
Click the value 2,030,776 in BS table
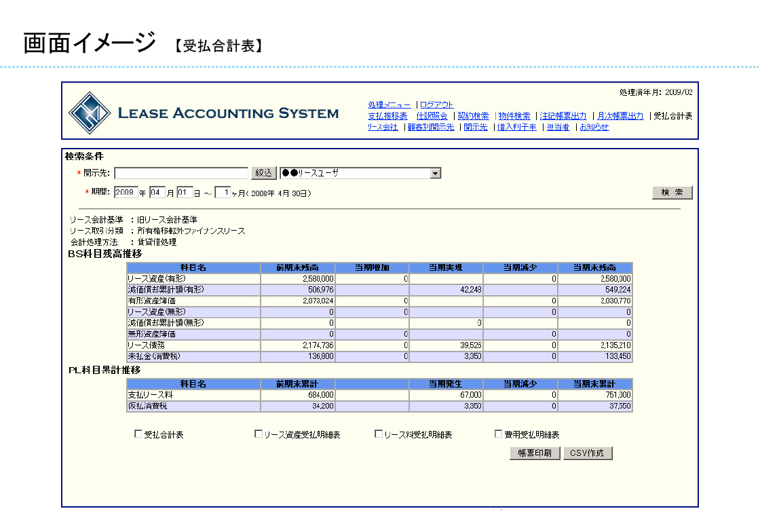click(x=615, y=301)
